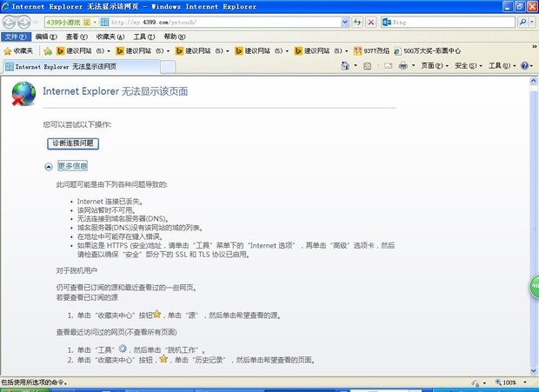Image resolution: width=539 pixels, height=392 pixels.
Task: Open the last 建议网站 favorites item
Action: pyautogui.click(x=321, y=51)
